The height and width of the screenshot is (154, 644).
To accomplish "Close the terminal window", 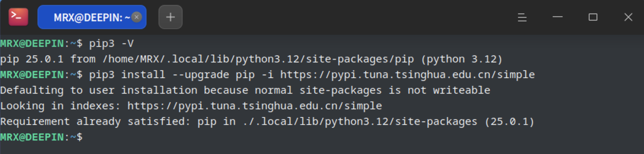I will pyautogui.click(x=628, y=17).
